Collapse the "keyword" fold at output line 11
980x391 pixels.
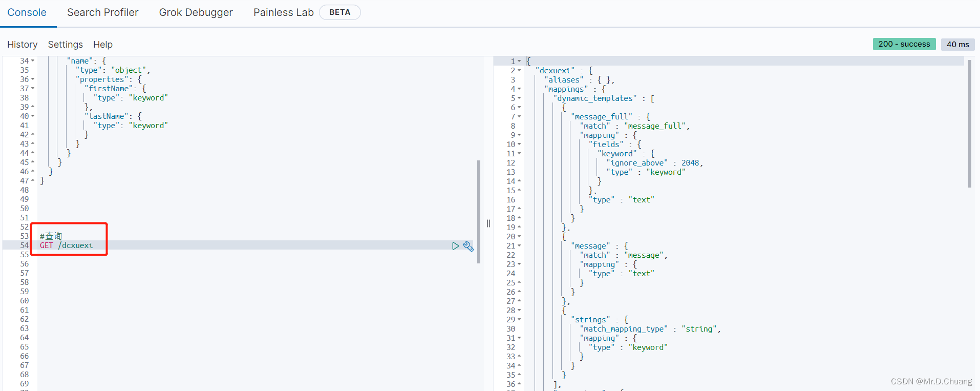[x=519, y=153]
